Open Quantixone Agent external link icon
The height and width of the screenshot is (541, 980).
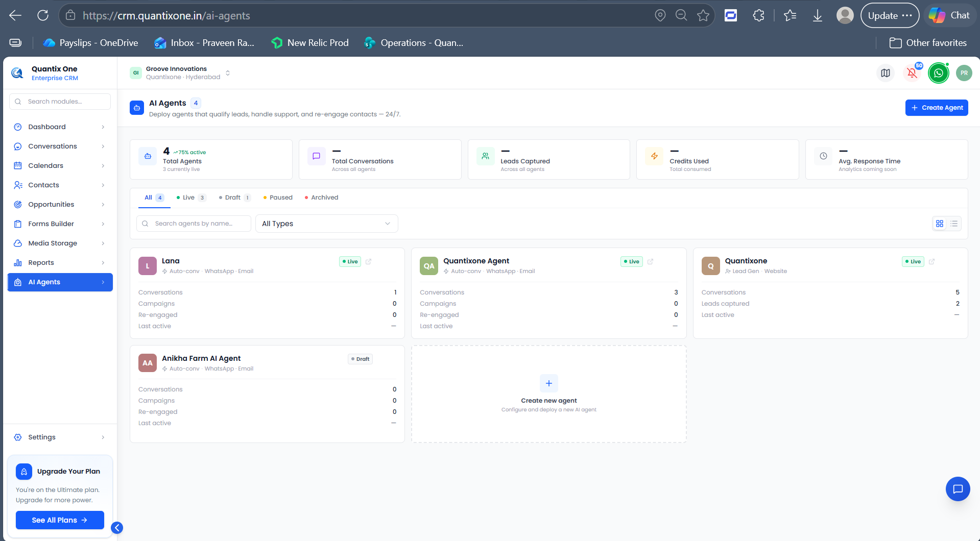coord(650,261)
